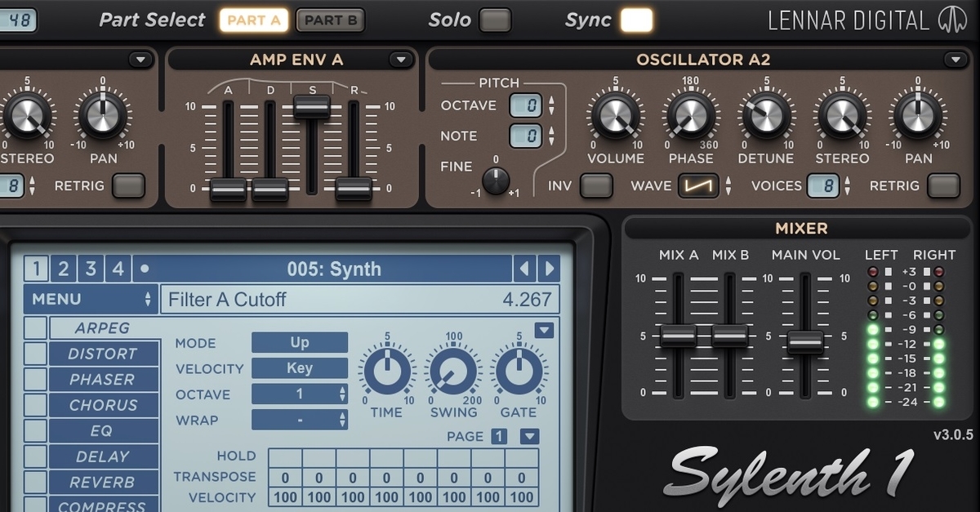Open the AMP ENV A dropdown menu
Screen dimensions: 980x512
click(401, 60)
